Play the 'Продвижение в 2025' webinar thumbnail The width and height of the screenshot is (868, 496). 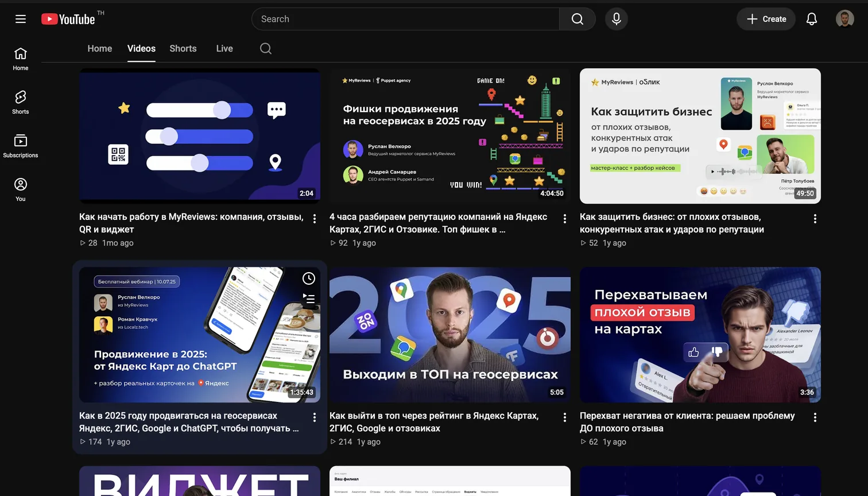coord(200,335)
